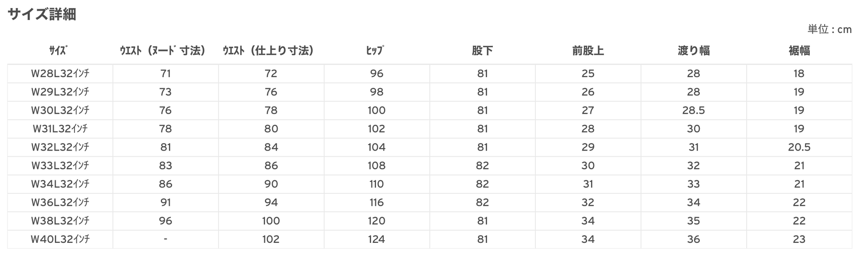The image size is (868, 254).
Task: Select the W34L32インチ size row label
Action: (60, 184)
